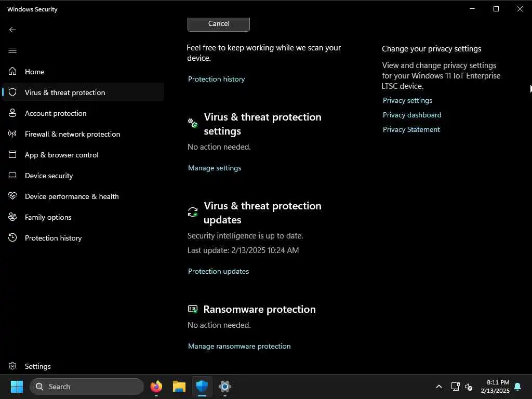Show hidden icons in system tray
532x399 pixels.
438,387
